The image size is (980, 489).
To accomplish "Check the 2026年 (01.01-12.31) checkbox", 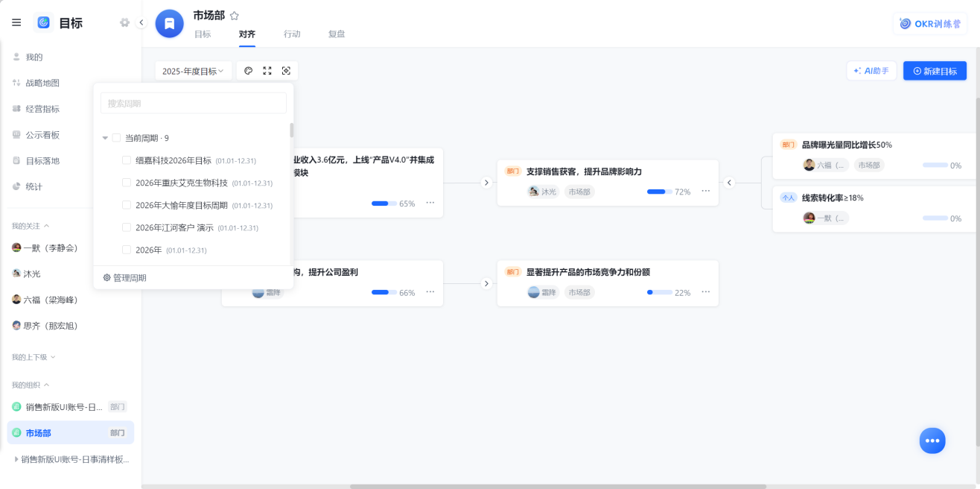I will pyautogui.click(x=127, y=250).
